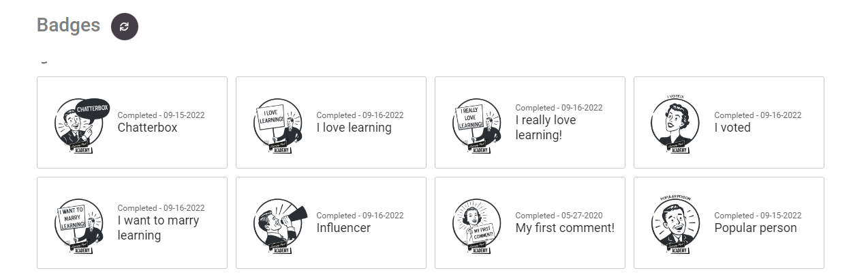Select the My first comment! title
Viewport: 868px width, 275px height.
[565, 228]
